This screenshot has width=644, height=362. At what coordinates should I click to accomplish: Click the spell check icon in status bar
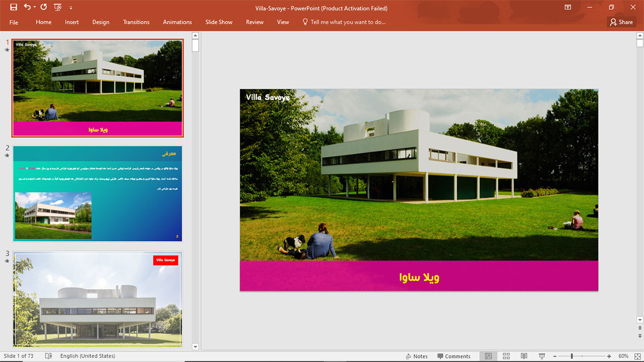tap(48, 356)
